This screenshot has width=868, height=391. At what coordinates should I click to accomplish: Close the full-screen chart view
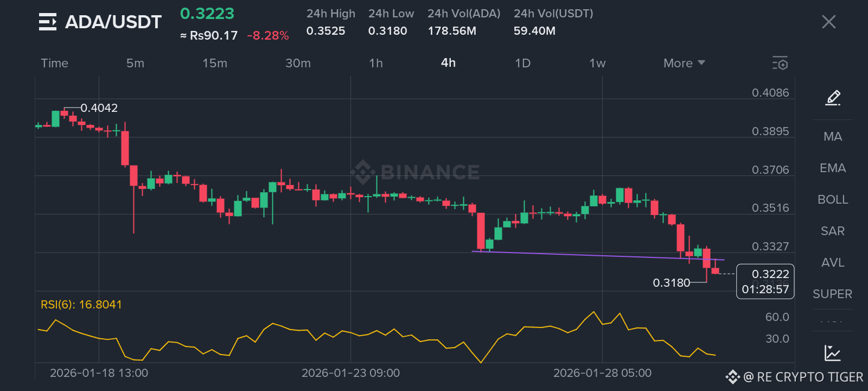pos(828,22)
